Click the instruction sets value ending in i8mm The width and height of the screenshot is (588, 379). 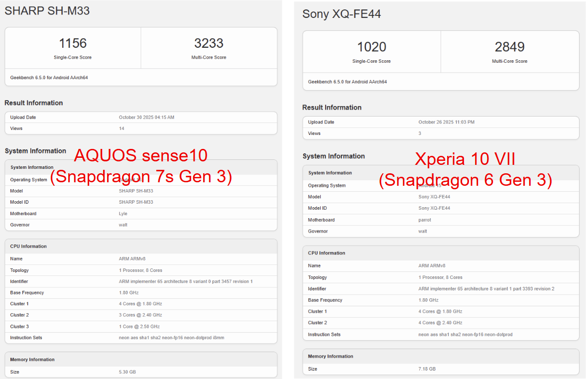pos(171,338)
